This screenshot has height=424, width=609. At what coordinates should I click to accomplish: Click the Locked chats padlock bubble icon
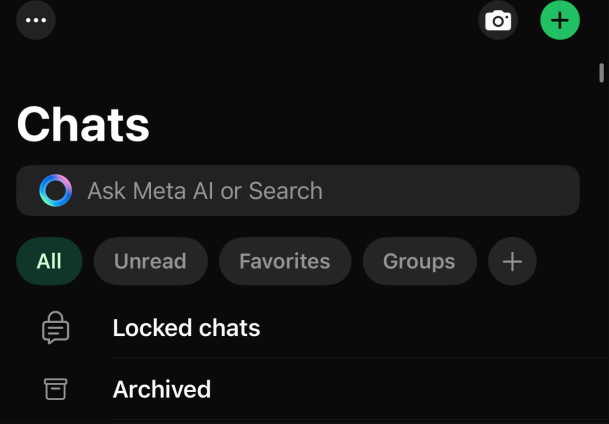click(x=55, y=328)
